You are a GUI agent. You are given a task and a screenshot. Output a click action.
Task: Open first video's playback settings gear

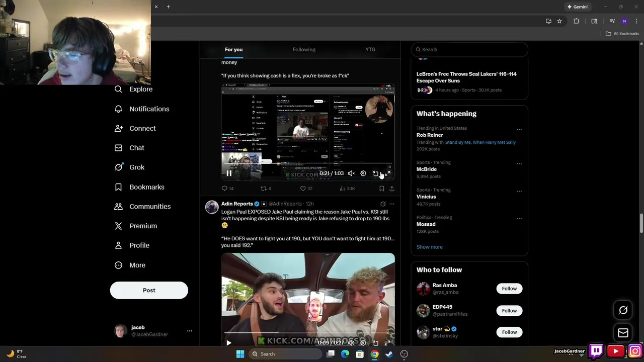coord(363,173)
